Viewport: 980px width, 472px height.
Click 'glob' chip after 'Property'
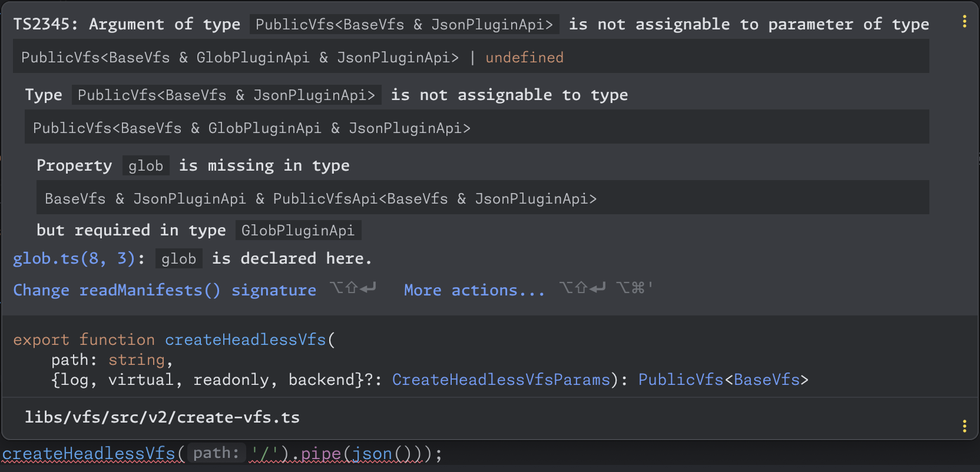(145, 165)
